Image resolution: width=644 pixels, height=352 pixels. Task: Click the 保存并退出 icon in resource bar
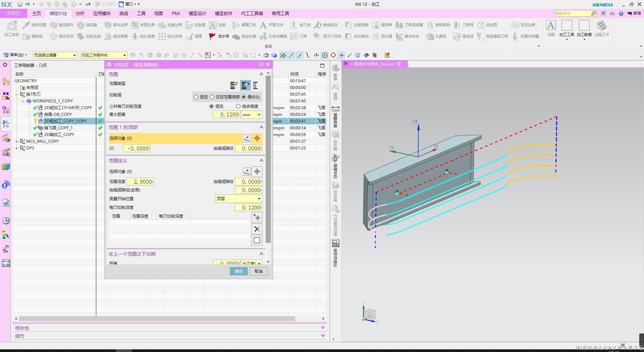point(335,243)
